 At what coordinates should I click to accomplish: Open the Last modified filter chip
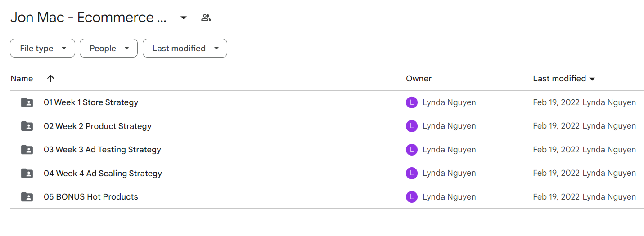click(x=185, y=48)
